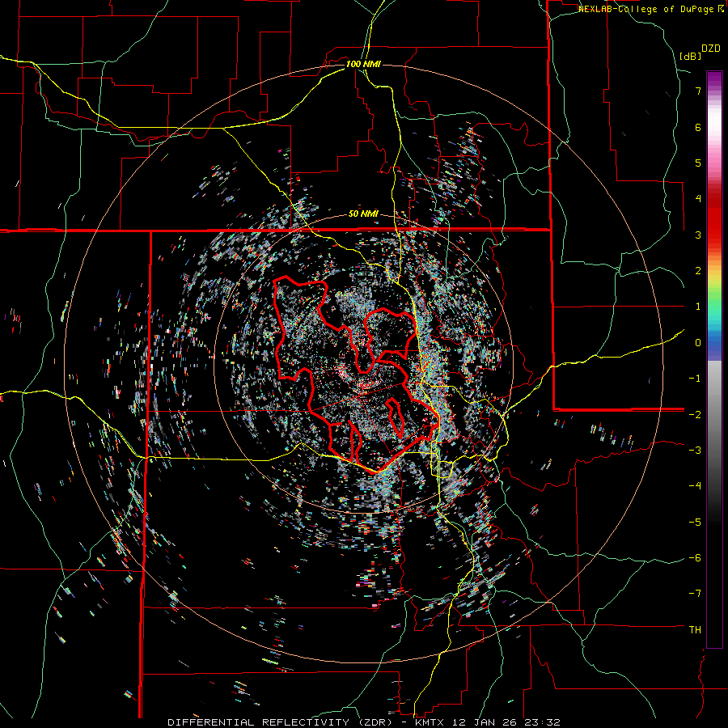This screenshot has height=728, width=728.
Task: Select the "-4" value on the scale
Action: (695, 486)
